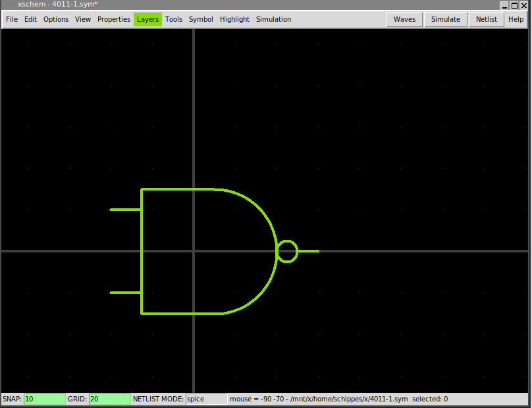Image resolution: width=532 pixels, height=408 pixels.
Task: Open the File menu
Action: pyautogui.click(x=12, y=19)
